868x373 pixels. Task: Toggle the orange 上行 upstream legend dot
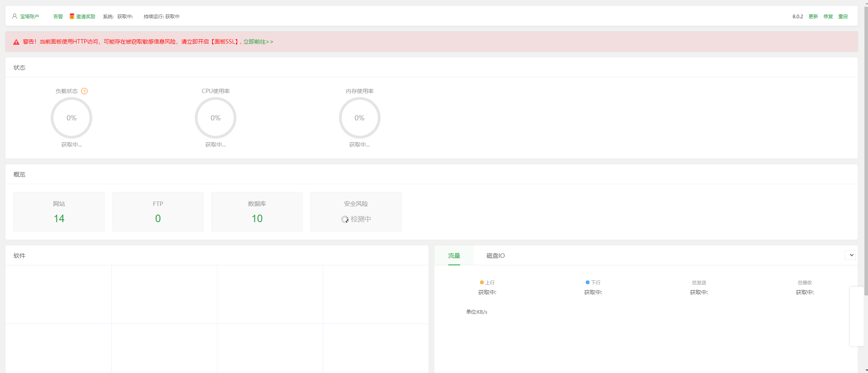click(482, 282)
